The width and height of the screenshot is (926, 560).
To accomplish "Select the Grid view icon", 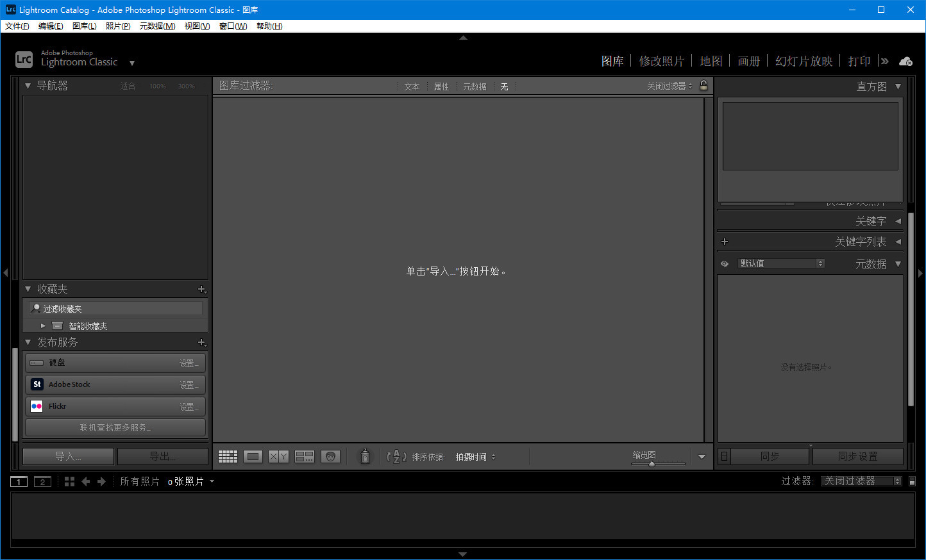I will click(228, 456).
